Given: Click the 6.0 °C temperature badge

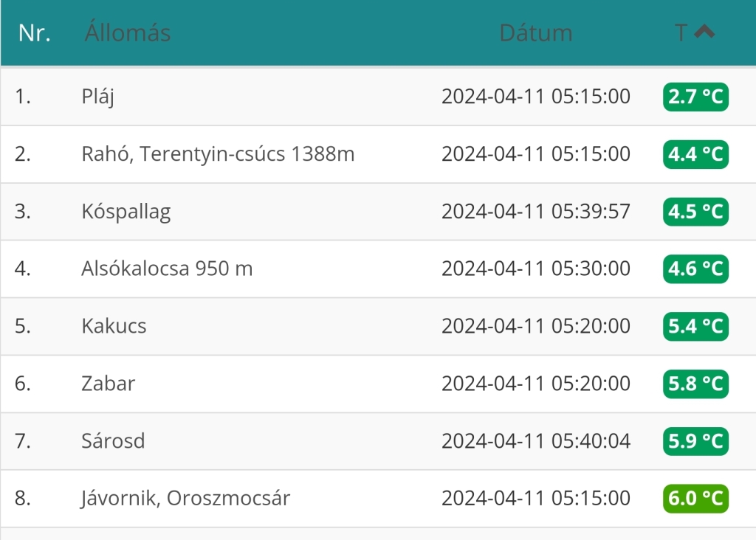Looking at the screenshot, I should [x=695, y=499].
